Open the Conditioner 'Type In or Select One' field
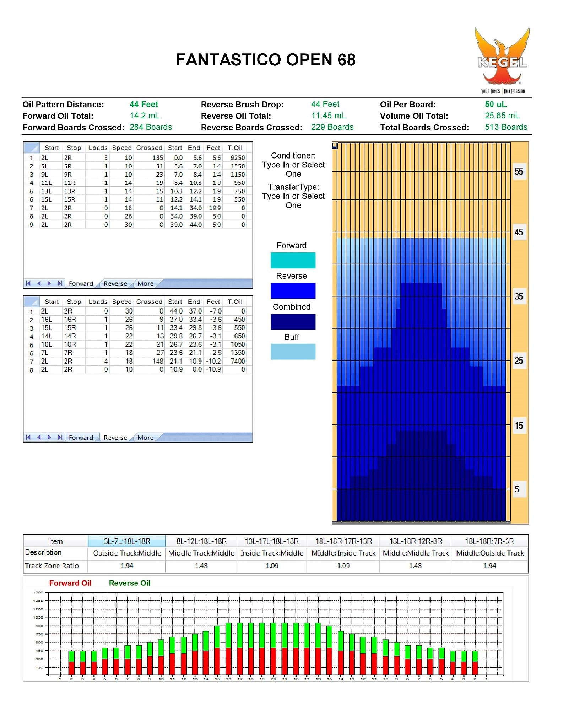 coord(293,169)
